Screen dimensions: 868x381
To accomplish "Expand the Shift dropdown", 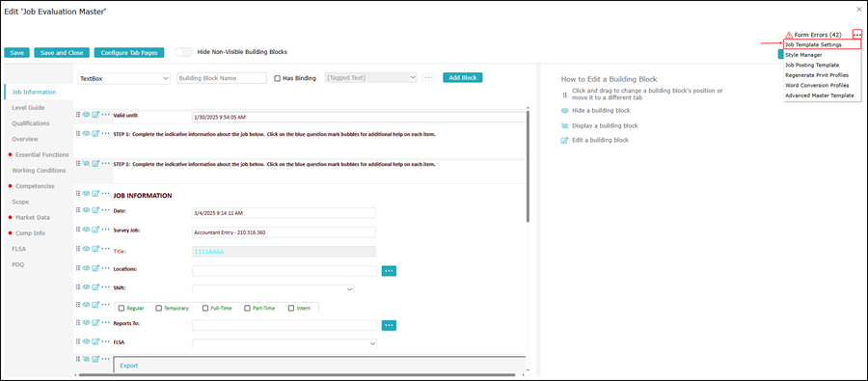I will click(273, 289).
